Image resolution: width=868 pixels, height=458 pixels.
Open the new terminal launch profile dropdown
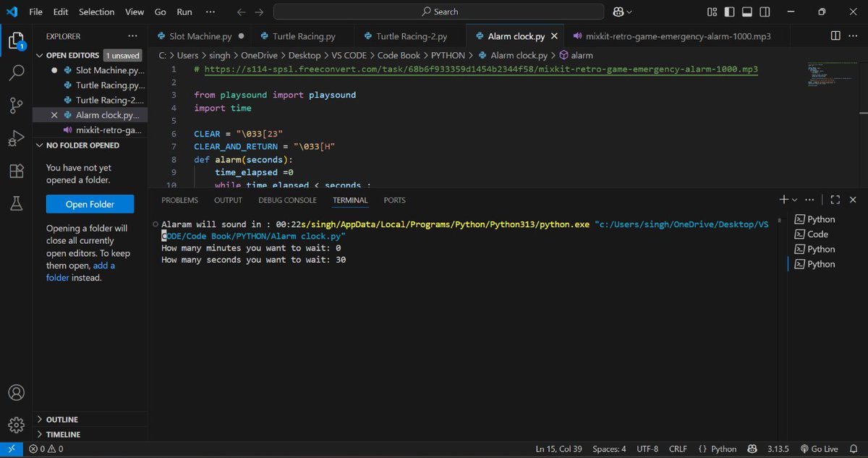coord(795,200)
